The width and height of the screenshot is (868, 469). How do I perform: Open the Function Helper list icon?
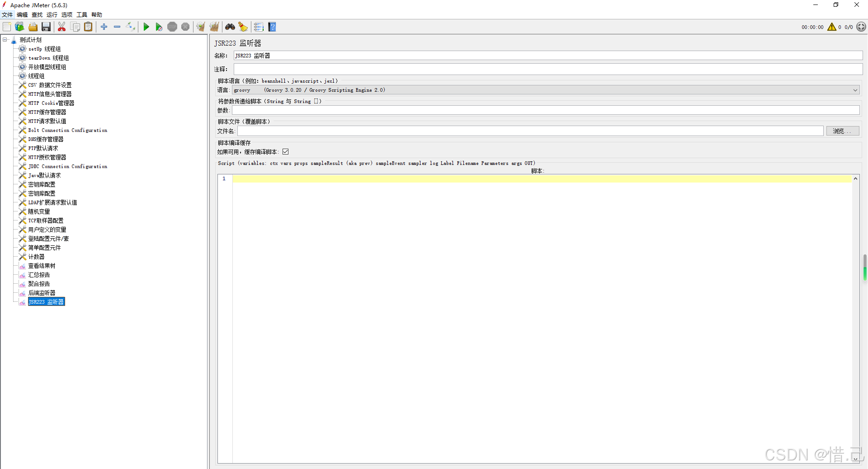tap(259, 27)
